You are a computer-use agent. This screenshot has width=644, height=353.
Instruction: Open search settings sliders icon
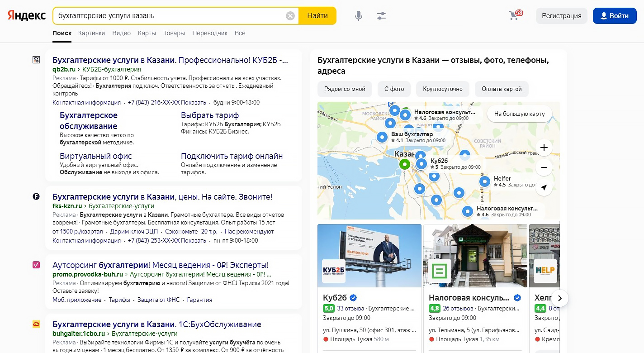[381, 16]
